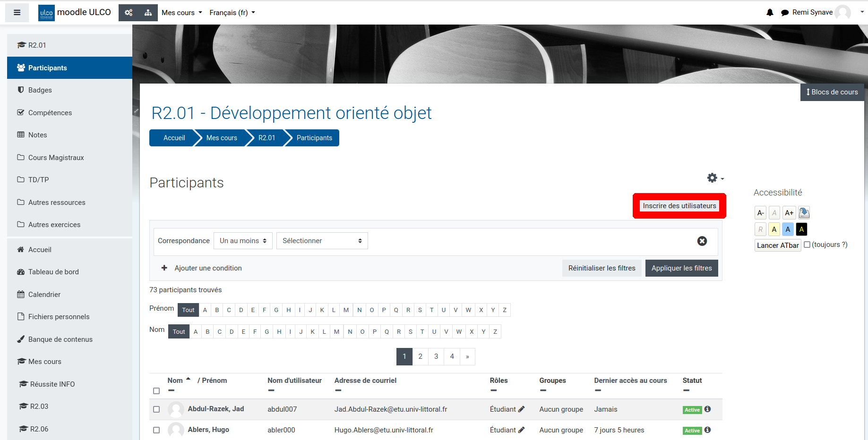The width and height of the screenshot is (868, 440).
Task: Check the select-all participants checkbox
Action: point(156,391)
